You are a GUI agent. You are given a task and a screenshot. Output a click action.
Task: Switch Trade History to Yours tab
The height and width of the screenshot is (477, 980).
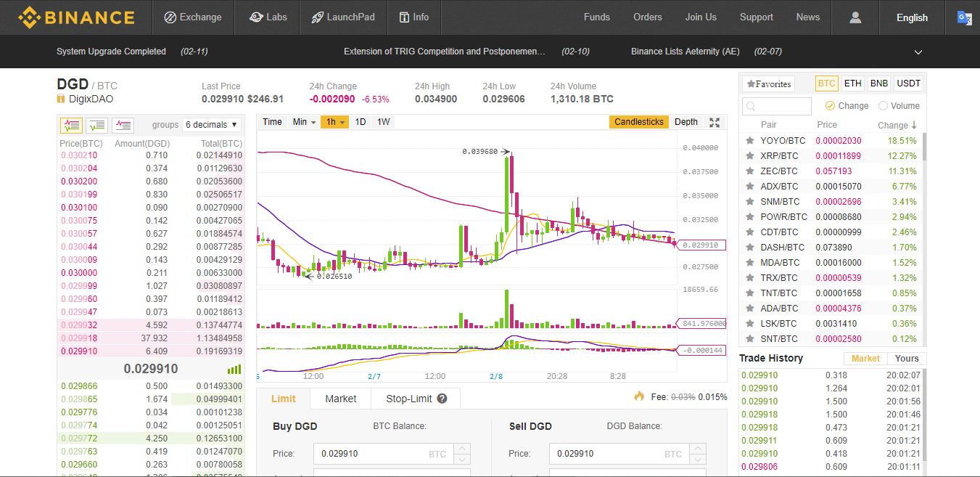click(907, 359)
